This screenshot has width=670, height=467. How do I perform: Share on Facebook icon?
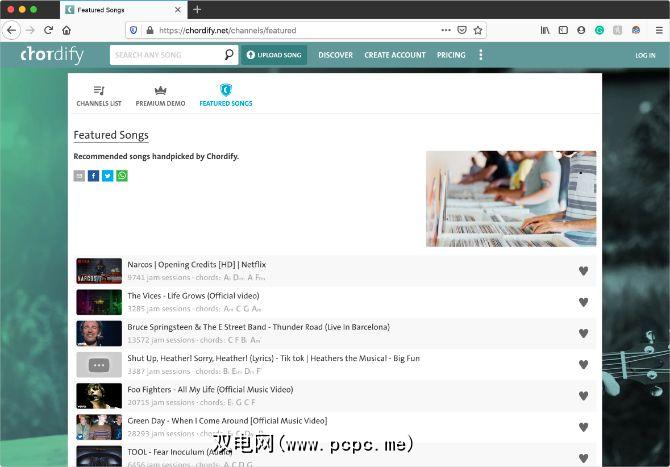click(x=93, y=176)
